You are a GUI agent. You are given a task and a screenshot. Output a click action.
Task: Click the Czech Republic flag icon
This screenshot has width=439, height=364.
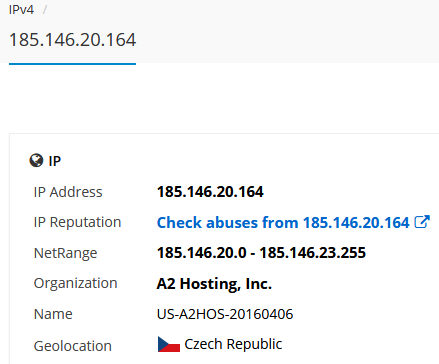pyautogui.click(x=169, y=344)
